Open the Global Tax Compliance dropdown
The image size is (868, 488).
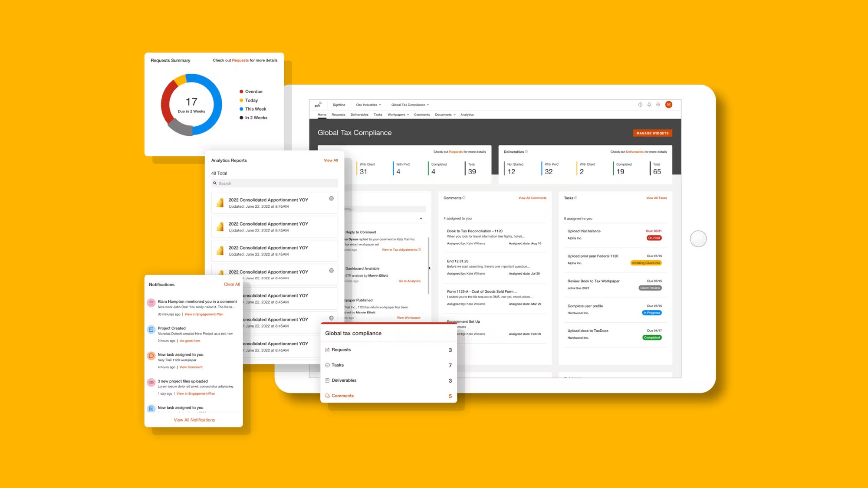pos(410,105)
